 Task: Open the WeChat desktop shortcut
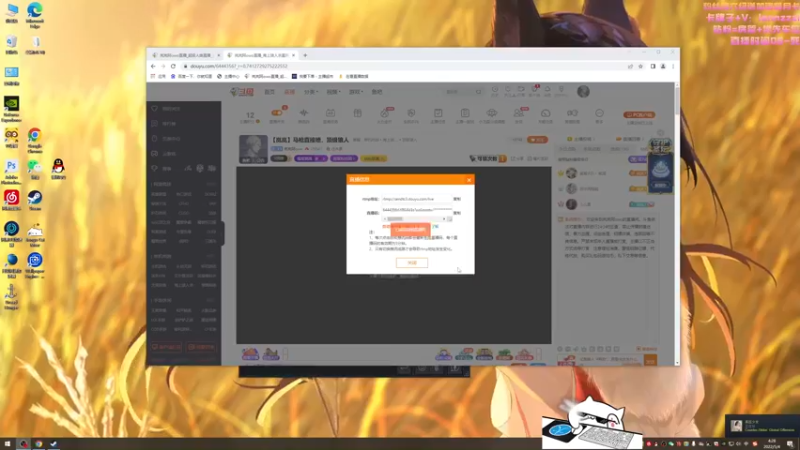pos(35,168)
